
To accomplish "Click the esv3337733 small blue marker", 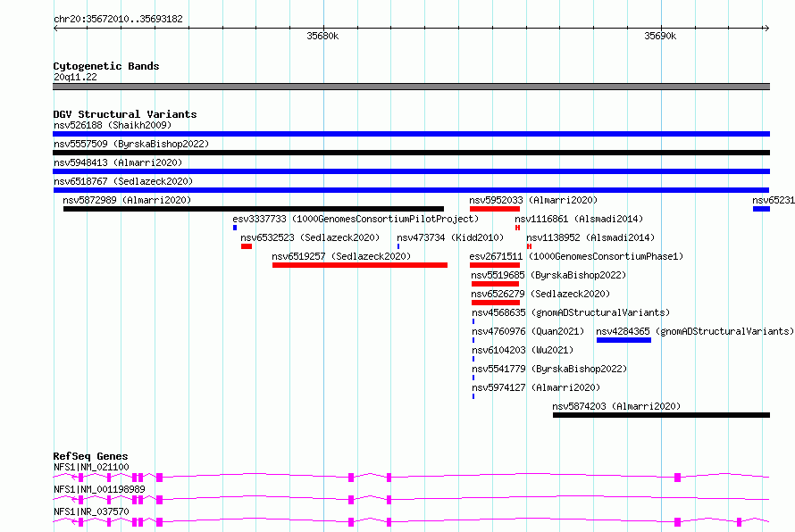I will click(x=235, y=228).
